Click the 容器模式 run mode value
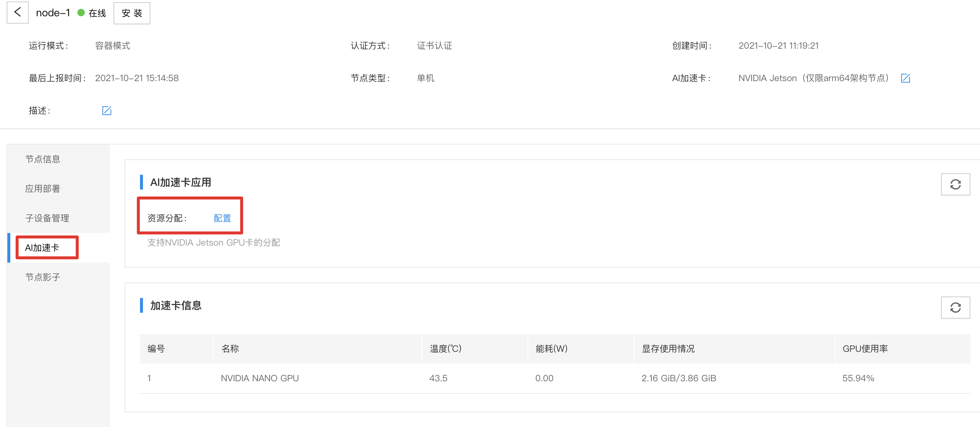980x427 pixels. (x=113, y=46)
